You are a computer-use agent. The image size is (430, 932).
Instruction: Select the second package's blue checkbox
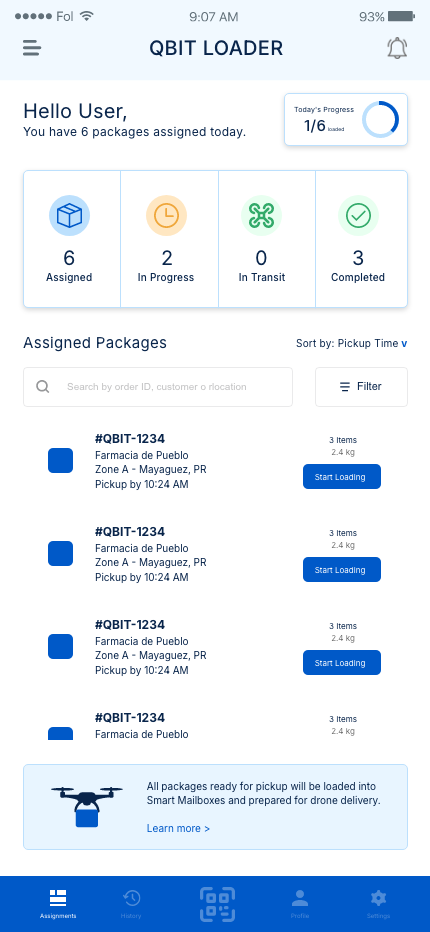click(60, 553)
